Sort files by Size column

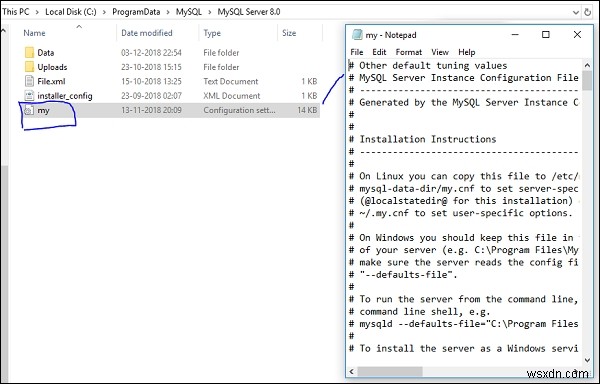click(289, 33)
